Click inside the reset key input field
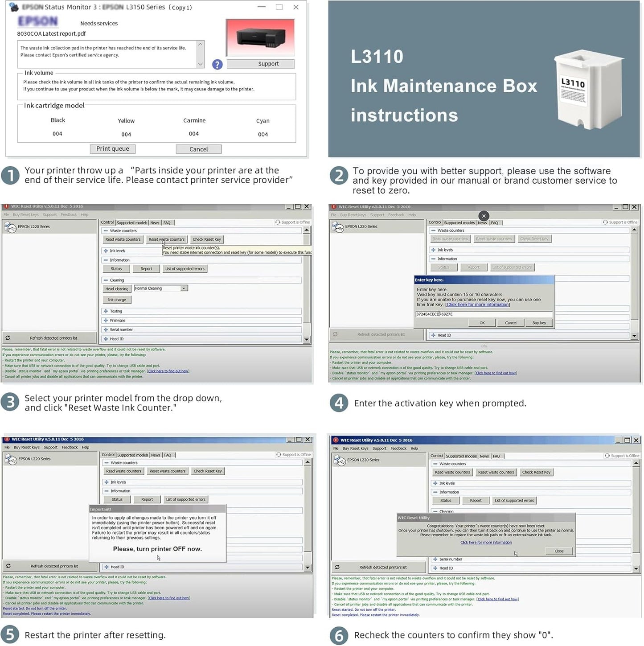Screen dimensions: 644x646 [483, 314]
